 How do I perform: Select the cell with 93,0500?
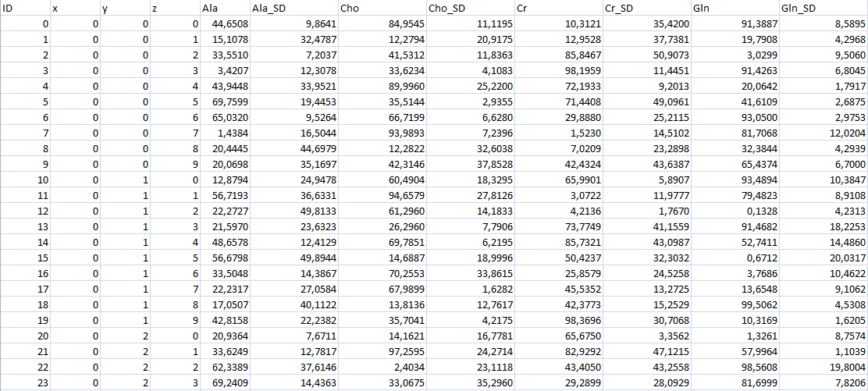(734, 117)
